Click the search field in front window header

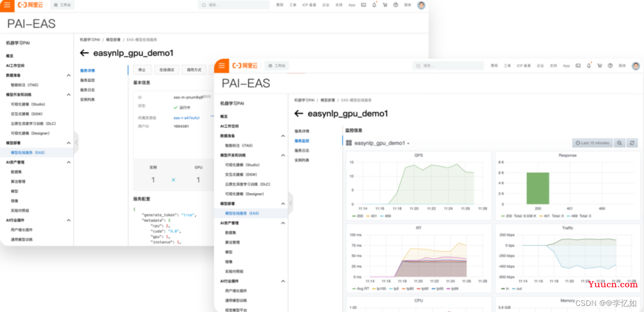(449, 65)
